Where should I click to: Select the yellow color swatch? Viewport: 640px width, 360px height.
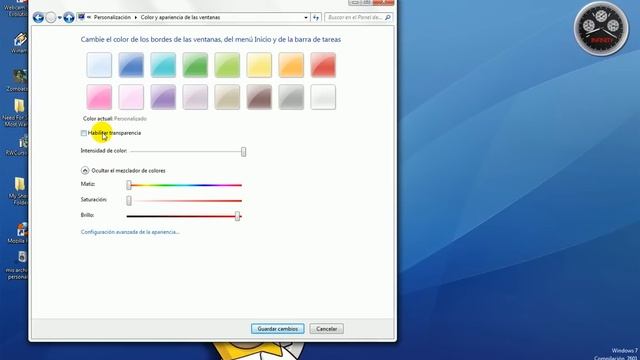tap(259, 65)
